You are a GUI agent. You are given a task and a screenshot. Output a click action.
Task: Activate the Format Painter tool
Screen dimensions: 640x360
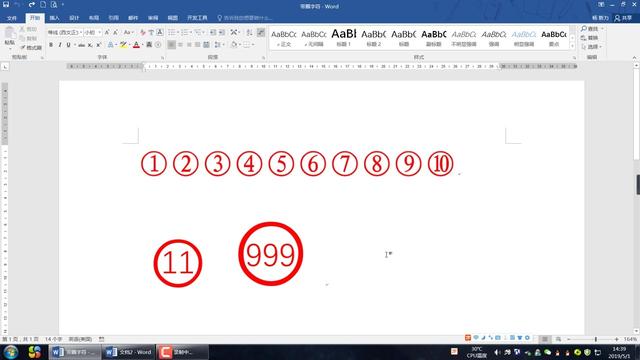[31, 48]
